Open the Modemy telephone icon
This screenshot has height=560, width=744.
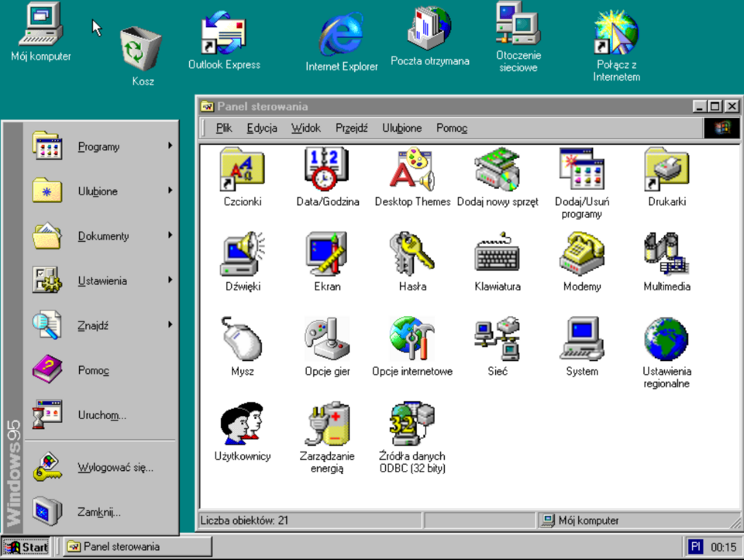[x=582, y=254]
